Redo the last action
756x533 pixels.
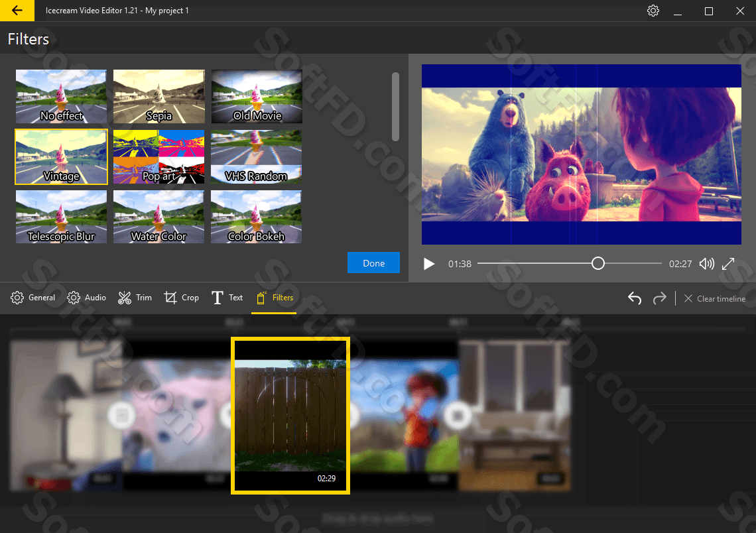[x=660, y=298]
